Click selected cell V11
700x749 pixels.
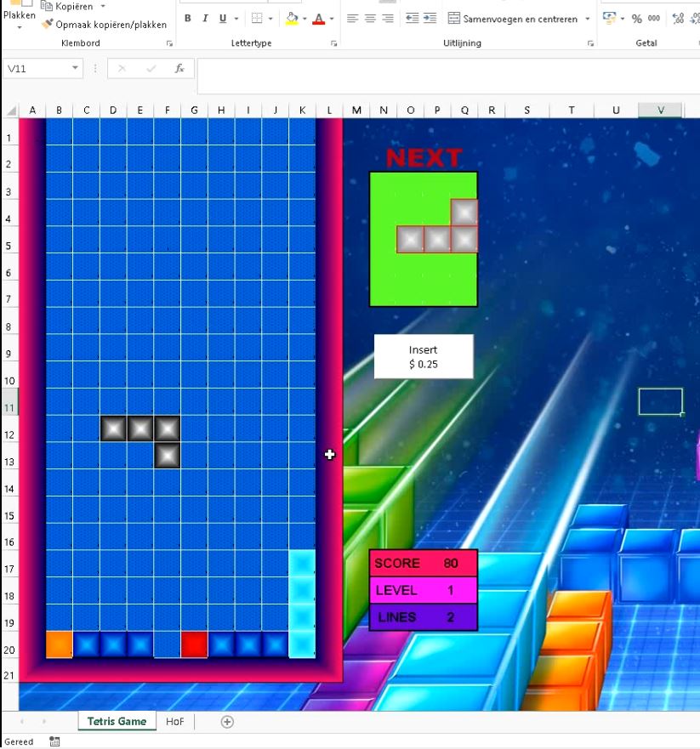[x=661, y=402]
